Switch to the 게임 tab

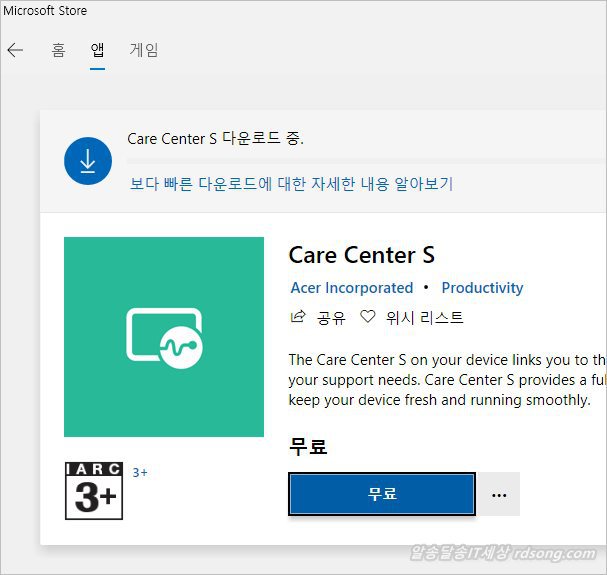click(144, 50)
